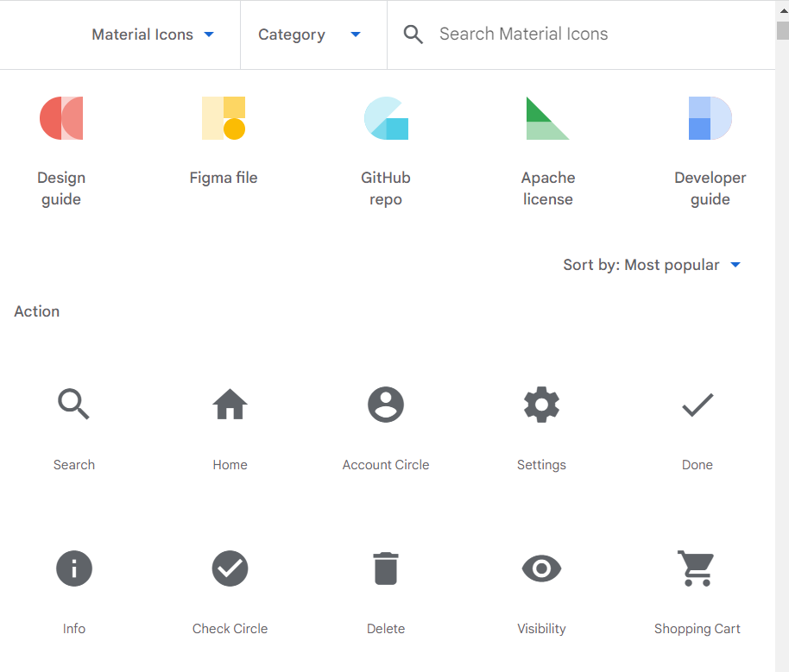Click the Check Circle label
The height and width of the screenshot is (672, 789).
pyautogui.click(x=230, y=629)
